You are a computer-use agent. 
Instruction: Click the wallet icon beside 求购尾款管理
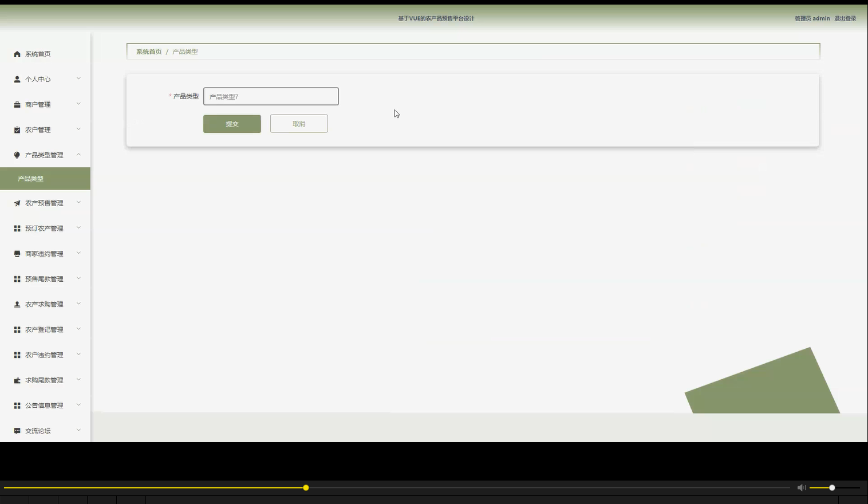[x=17, y=380]
